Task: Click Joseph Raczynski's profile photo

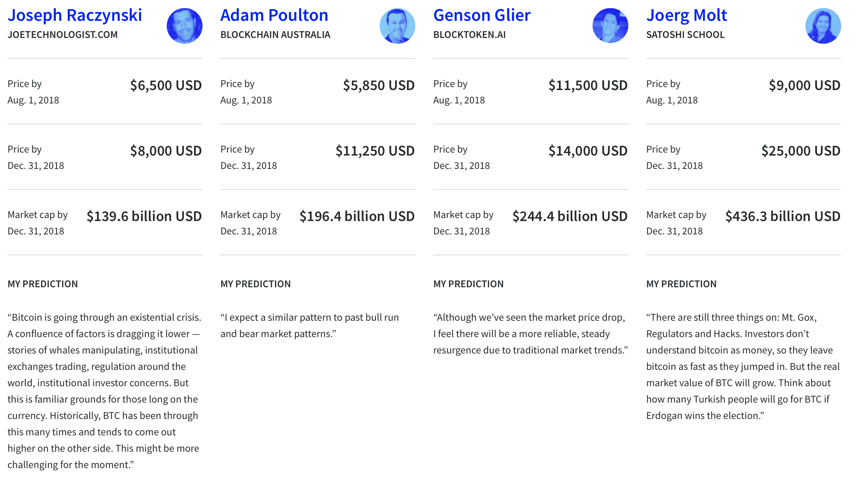Action: (x=185, y=26)
